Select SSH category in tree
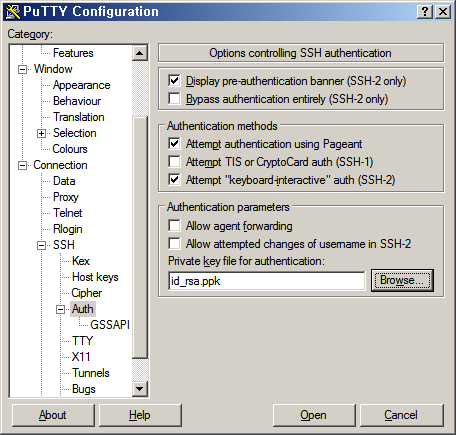 [x=64, y=245]
